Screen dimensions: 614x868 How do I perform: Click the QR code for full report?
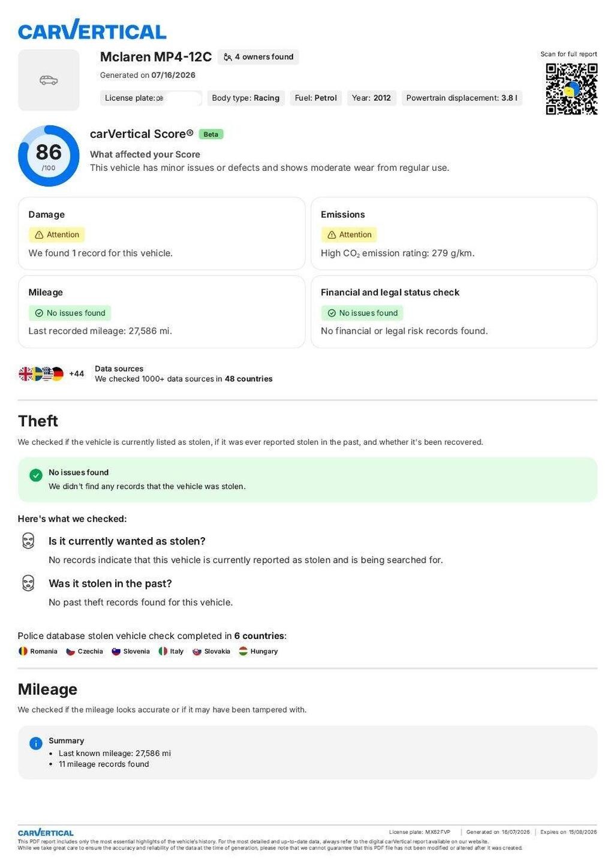pos(571,89)
